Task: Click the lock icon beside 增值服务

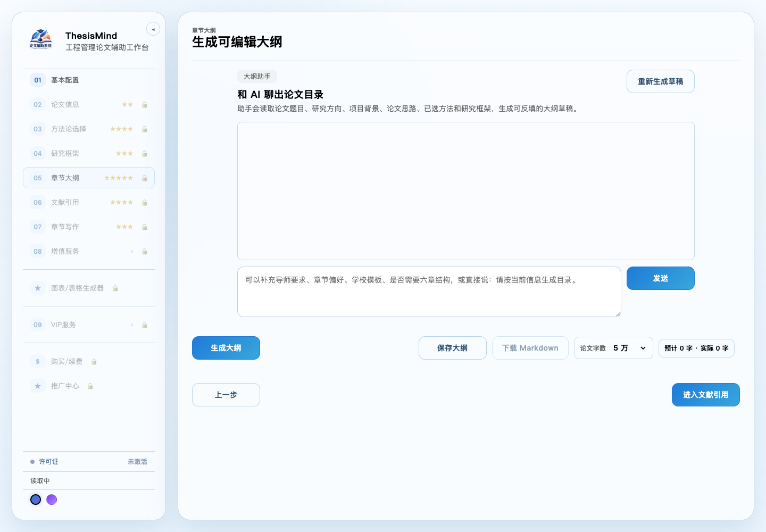Action: (145, 252)
